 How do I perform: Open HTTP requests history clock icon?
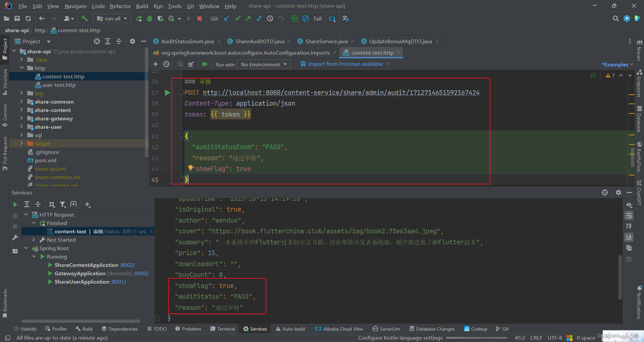click(x=166, y=64)
